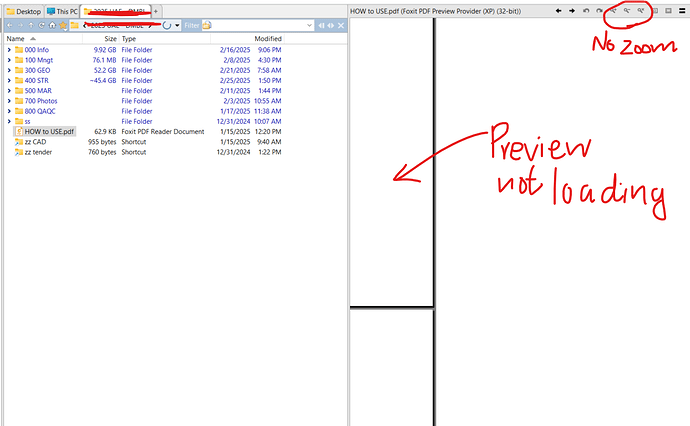Click first layout icon after zoom tools

655,11
